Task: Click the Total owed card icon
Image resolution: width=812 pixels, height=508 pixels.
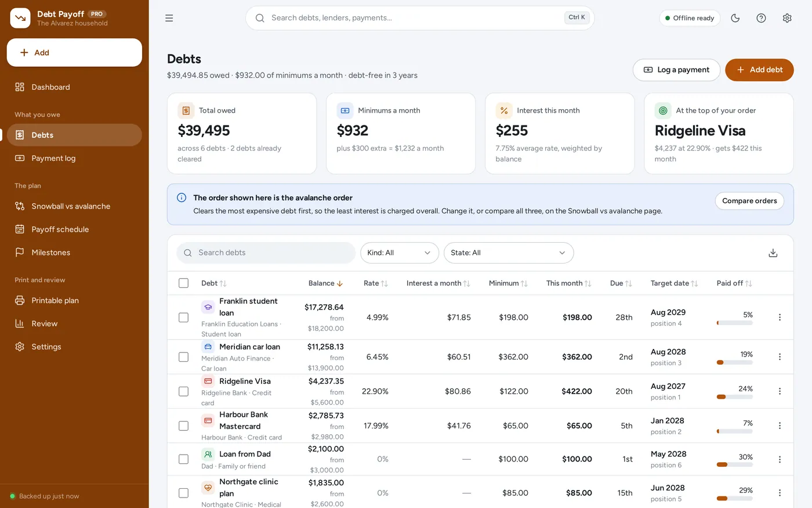Action: [186, 110]
